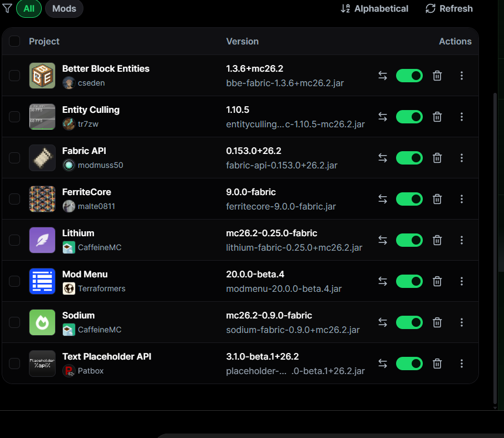
Task: Check the Entity Culling row checkbox
Action: 14,117
